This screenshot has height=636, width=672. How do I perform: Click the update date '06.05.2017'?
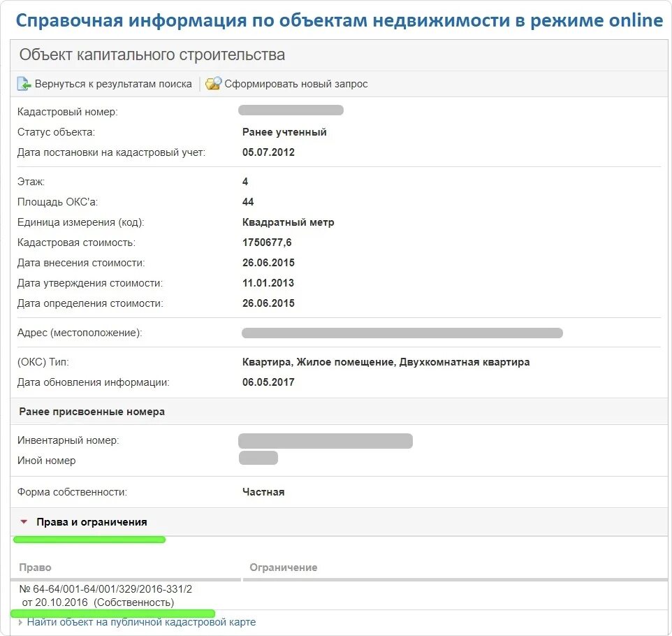pyautogui.click(x=268, y=382)
